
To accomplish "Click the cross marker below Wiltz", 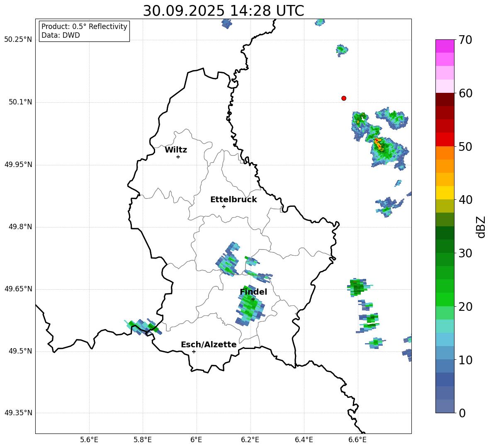I will coord(178,157).
